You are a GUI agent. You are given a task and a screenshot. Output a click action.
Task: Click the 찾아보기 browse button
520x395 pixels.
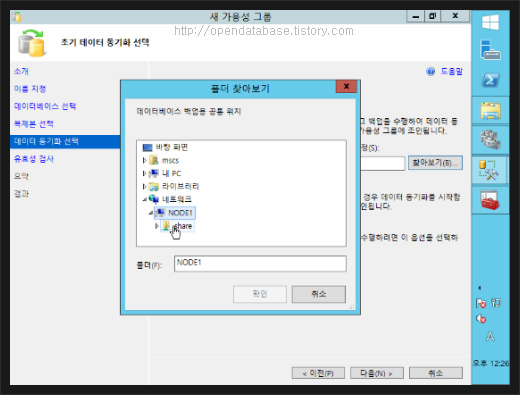[x=435, y=163]
